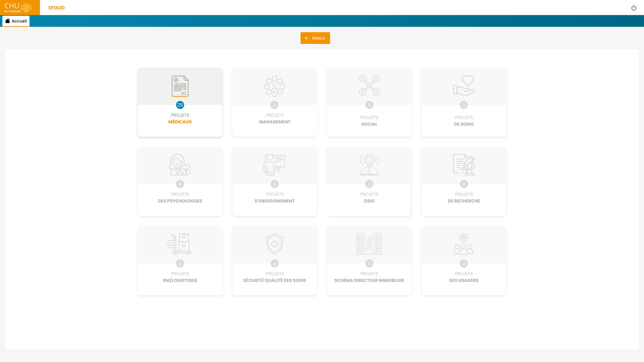
Task: Click the blue 25 projects badge
Action: click(x=180, y=105)
